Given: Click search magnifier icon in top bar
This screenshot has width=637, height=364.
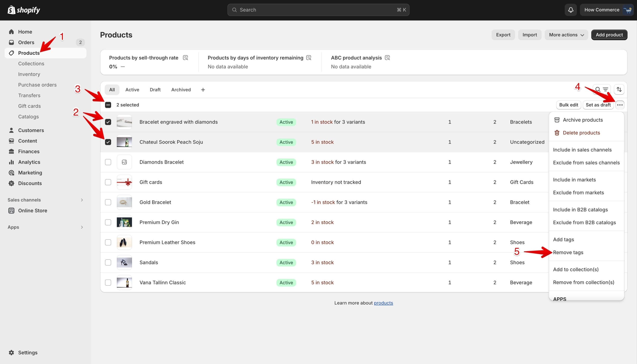Looking at the screenshot, I should coord(234,10).
